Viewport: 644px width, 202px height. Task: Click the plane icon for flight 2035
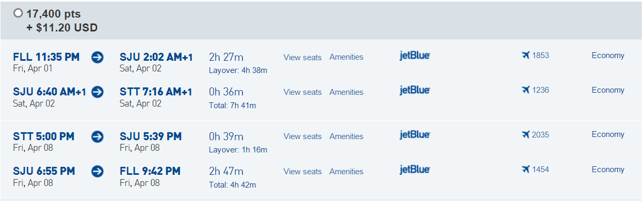click(525, 134)
